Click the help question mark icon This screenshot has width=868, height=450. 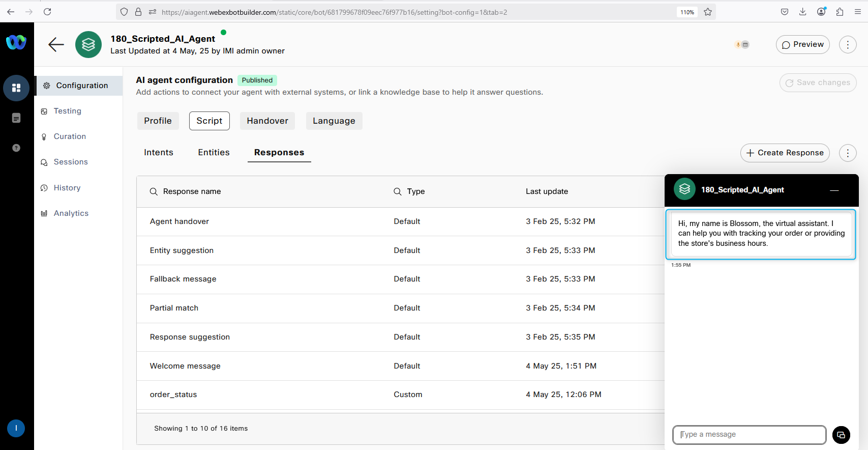tap(16, 148)
